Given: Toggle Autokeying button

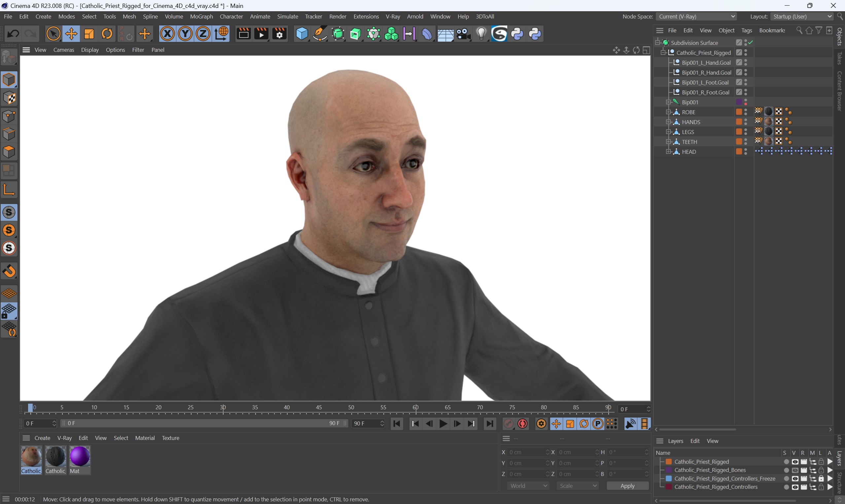Looking at the screenshot, I should 523,424.
